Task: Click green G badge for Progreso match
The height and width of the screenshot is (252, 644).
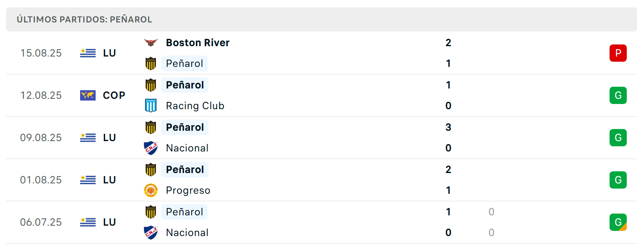Action: click(x=618, y=180)
